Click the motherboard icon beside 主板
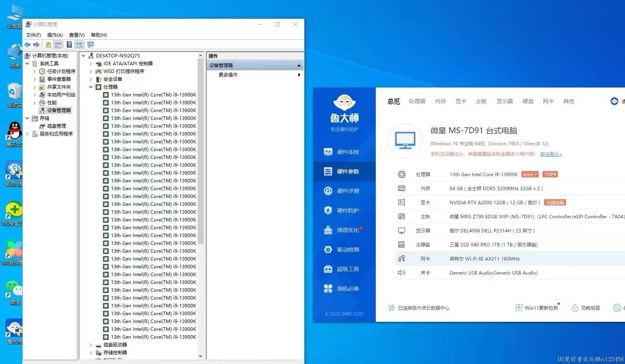The height and width of the screenshot is (364, 625). (402, 216)
